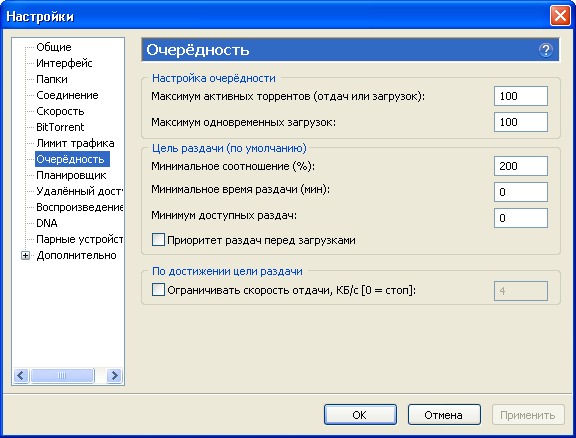Enable Приоритет раздач перед загрузками checkbox
Image resolution: width=576 pixels, height=438 pixels.
click(158, 240)
